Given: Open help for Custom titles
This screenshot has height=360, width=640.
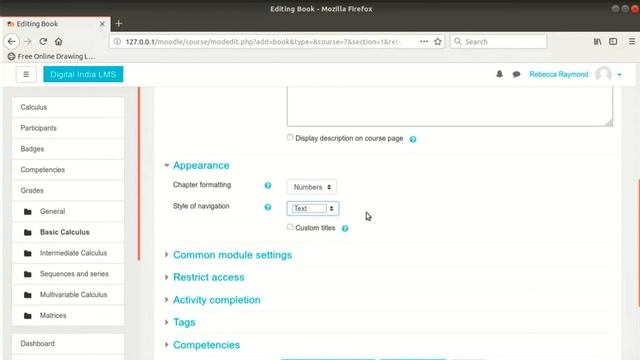Looking at the screenshot, I should [x=345, y=228].
